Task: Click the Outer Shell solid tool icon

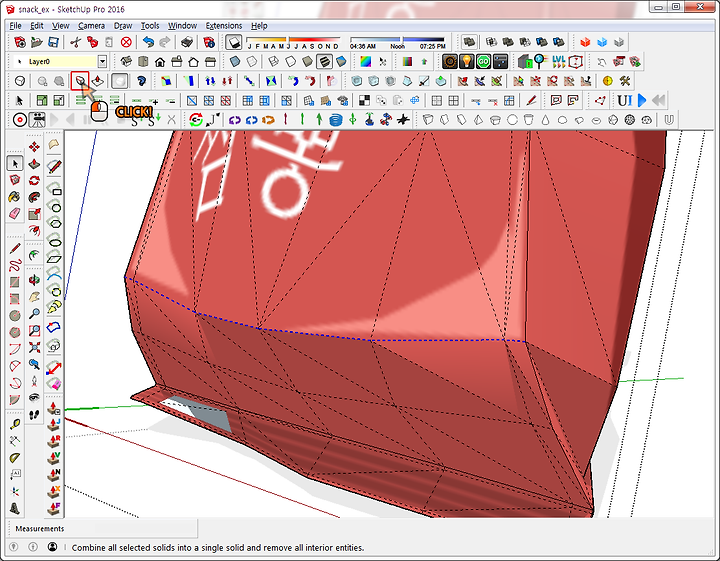Action: [81, 81]
